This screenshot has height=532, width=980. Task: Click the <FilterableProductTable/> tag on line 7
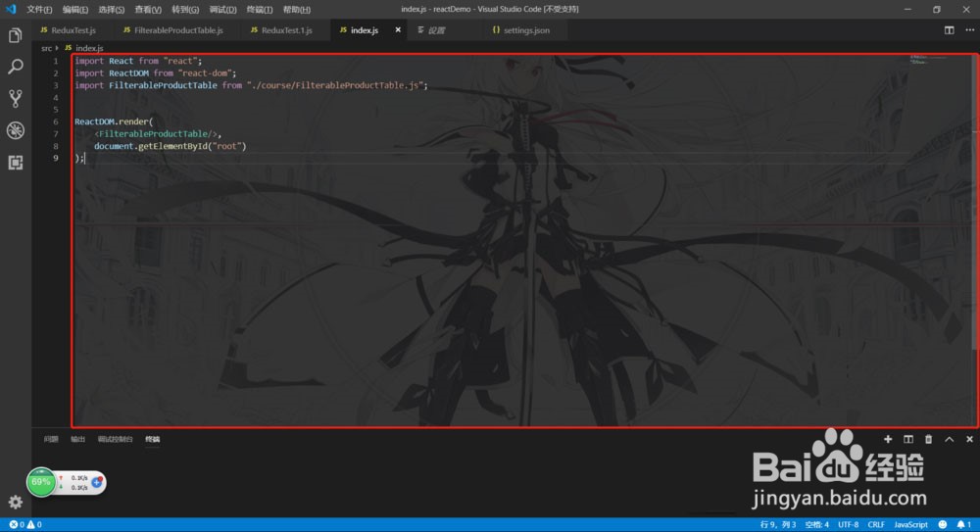pyautogui.click(x=155, y=134)
